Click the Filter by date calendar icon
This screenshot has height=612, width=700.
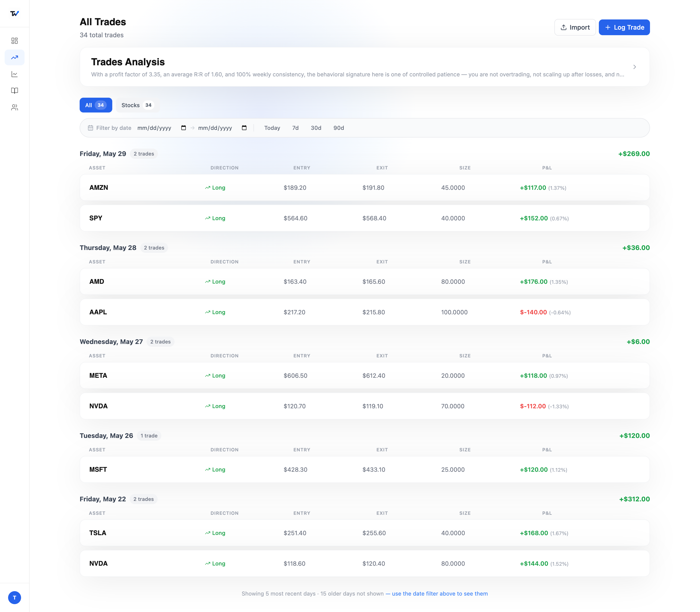[91, 128]
